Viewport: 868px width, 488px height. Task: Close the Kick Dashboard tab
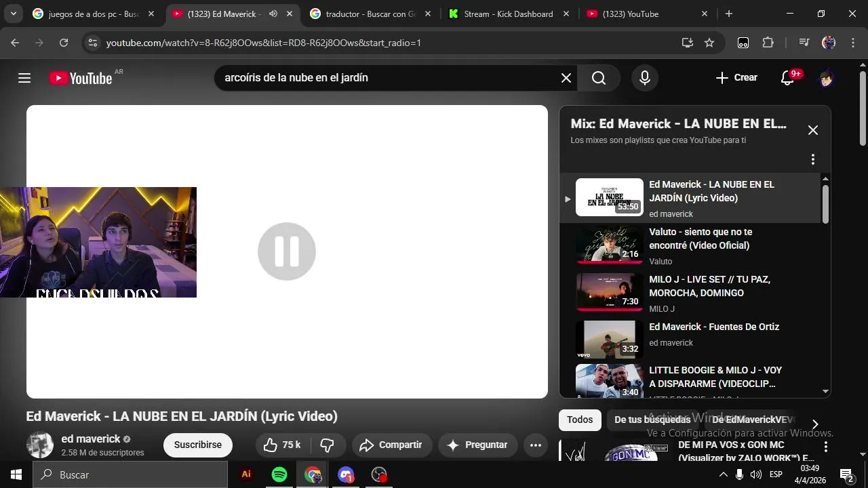(566, 14)
